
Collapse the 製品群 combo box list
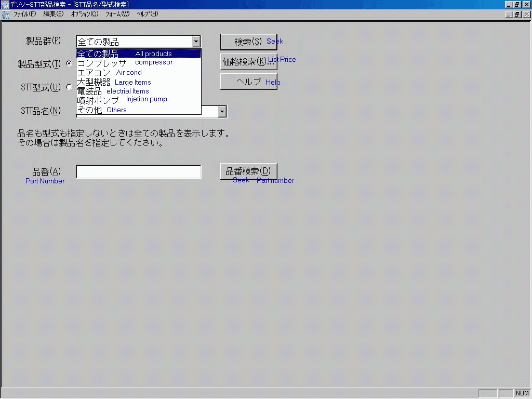tap(196, 41)
